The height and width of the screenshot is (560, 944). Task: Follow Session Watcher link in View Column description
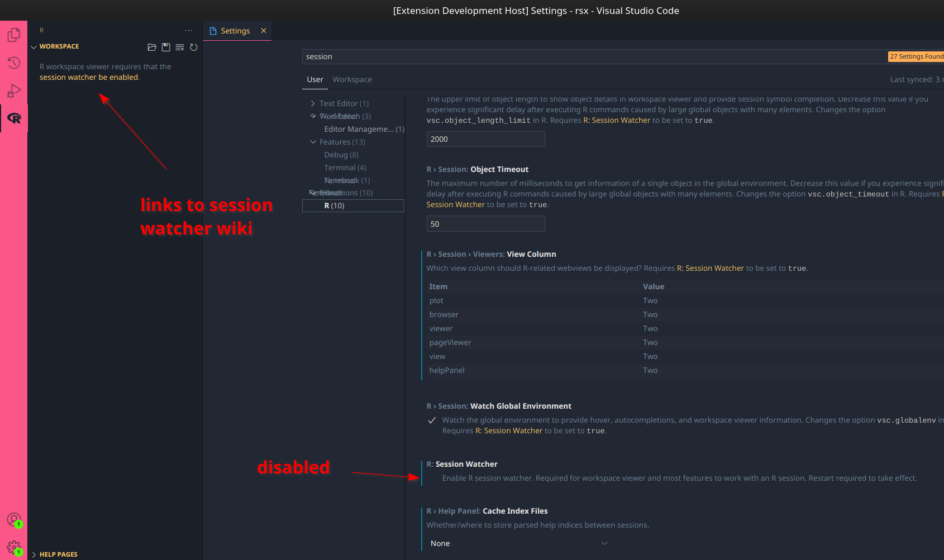710,268
